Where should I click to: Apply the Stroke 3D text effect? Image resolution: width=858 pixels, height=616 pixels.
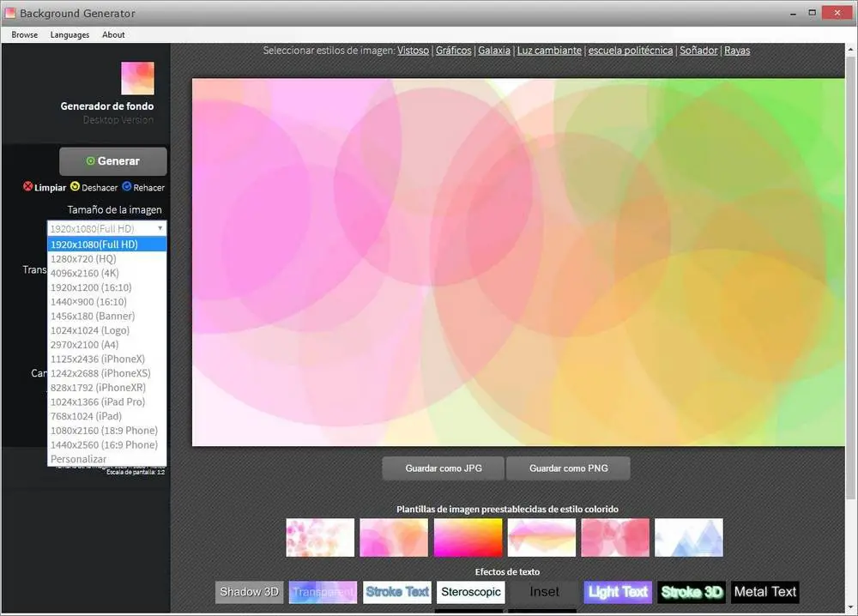point(692,592)
